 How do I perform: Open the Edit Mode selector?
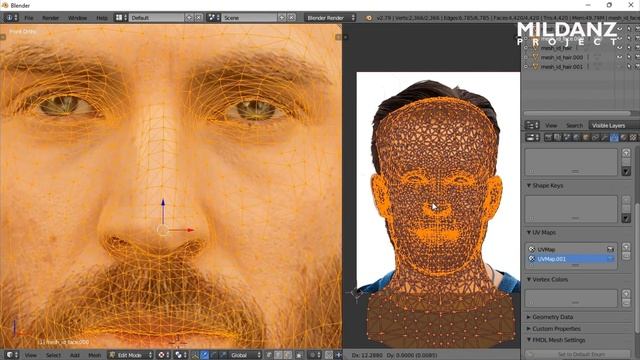pos(131,355)
